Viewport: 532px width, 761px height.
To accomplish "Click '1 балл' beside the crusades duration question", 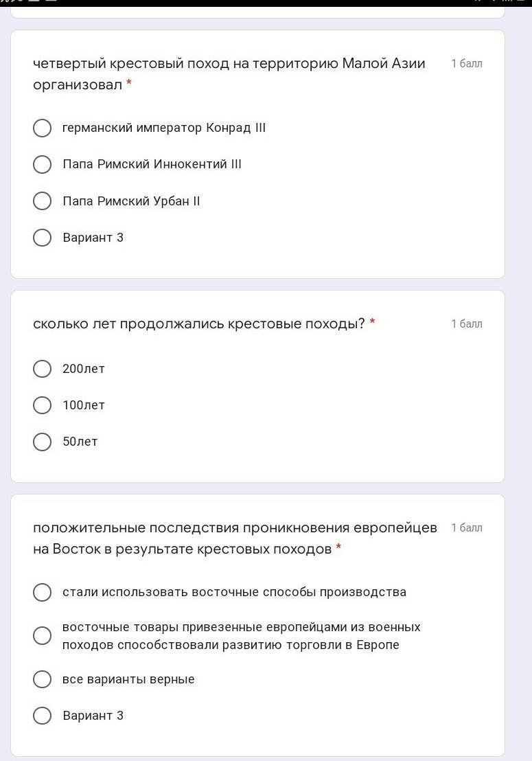I will coord(466,323).
